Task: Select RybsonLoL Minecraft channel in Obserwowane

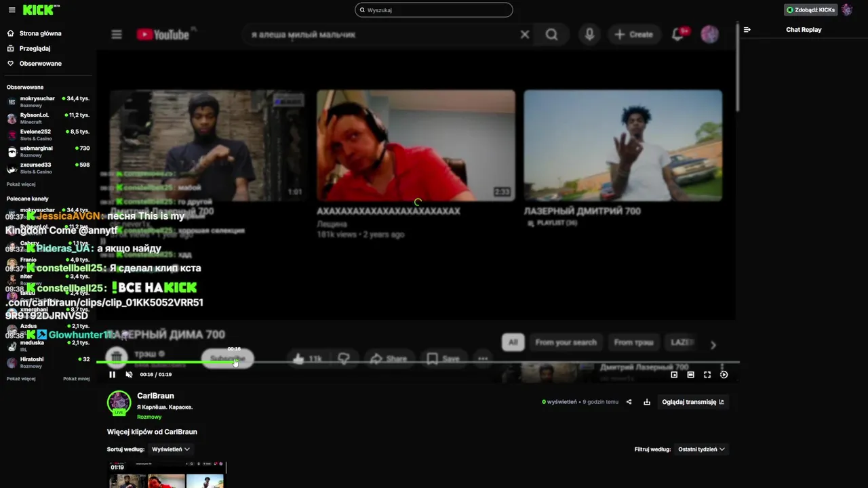Action: [x=47, y=119]
